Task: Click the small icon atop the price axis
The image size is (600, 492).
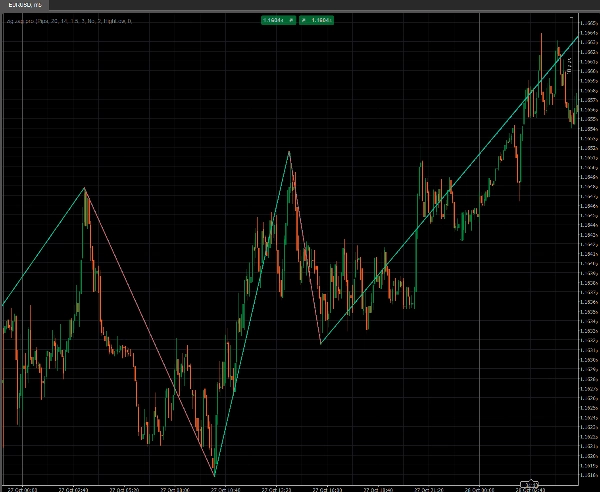Action: click(572, 17)
